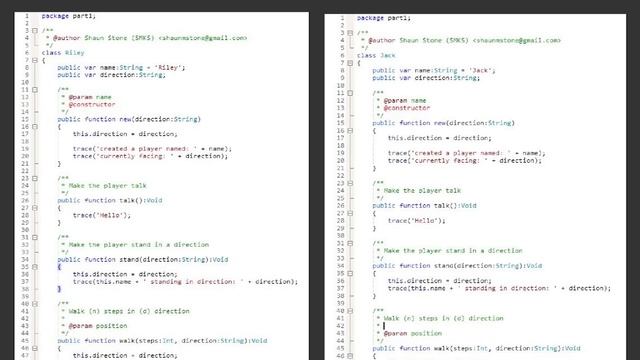The image size is (640, 360).
Task: Collapse the line 31 comment fold in Riley editor
Action: pyautogui.click(x=35, y=237)
